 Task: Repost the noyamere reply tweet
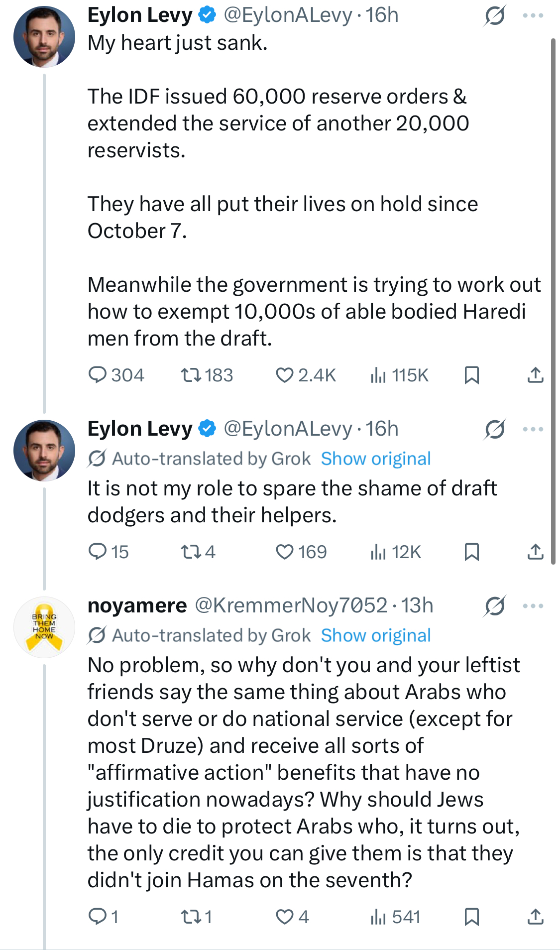point(191,917)
